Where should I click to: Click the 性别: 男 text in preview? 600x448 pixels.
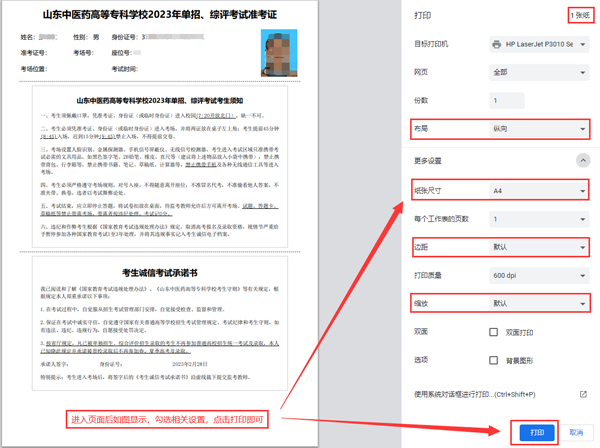(86, 37)
